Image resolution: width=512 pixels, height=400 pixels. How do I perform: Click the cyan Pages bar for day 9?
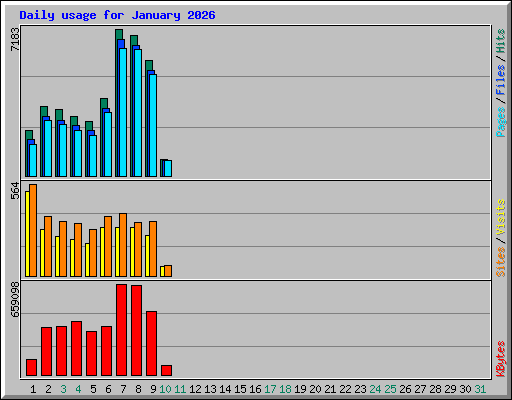tap(153, 125)
